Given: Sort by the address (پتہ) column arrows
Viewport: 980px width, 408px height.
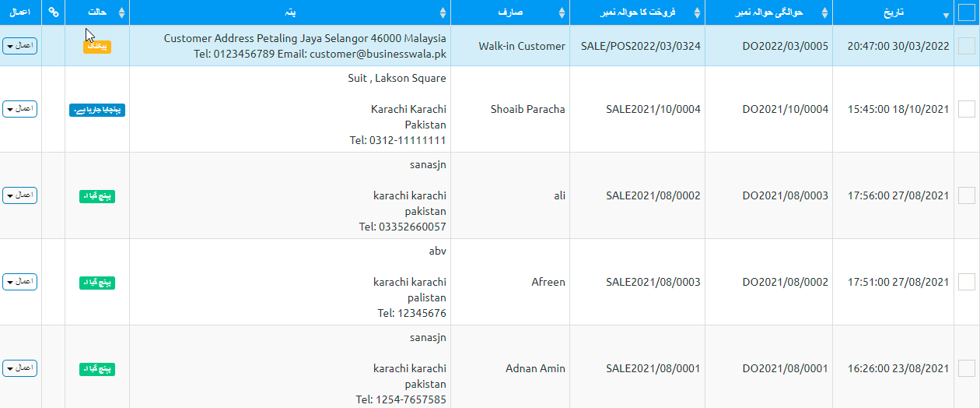Looking at the screenshot, I should click(x=443, y=13).
